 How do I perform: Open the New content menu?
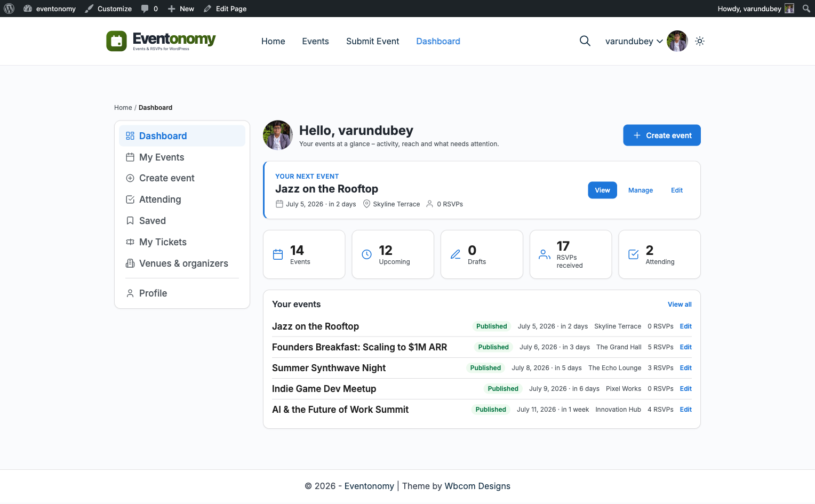(181, 9)
